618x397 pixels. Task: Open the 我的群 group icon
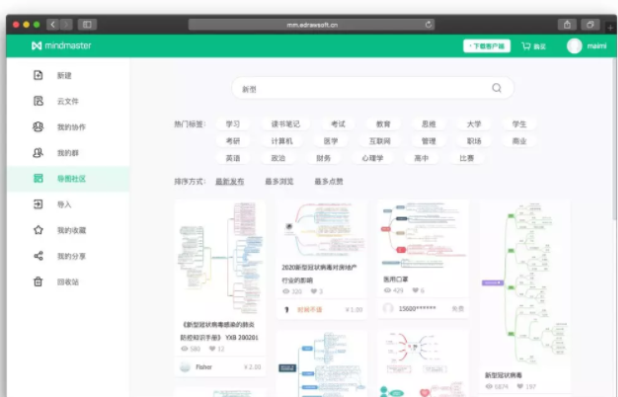(38, 153)
